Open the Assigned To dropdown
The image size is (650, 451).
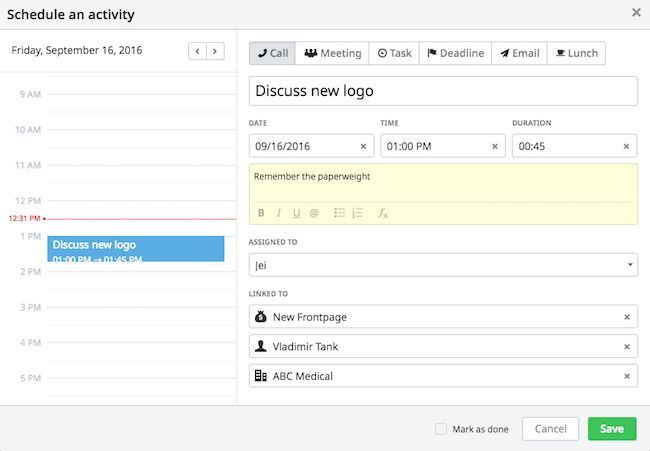coord(443,265)
